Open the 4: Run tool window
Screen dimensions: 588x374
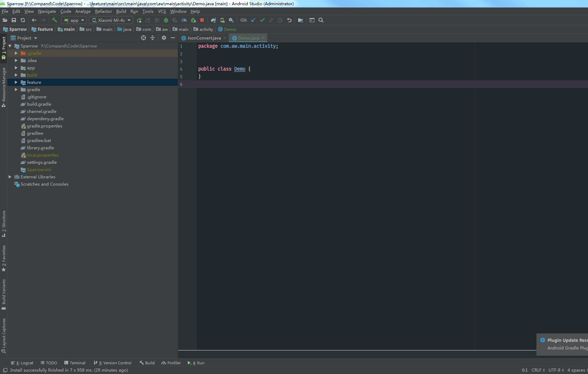pos(196,363)
